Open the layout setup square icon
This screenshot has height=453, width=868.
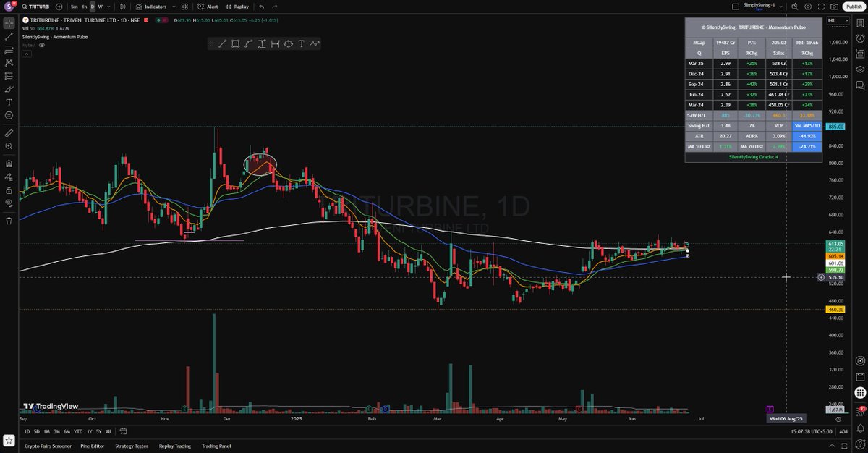736,6
